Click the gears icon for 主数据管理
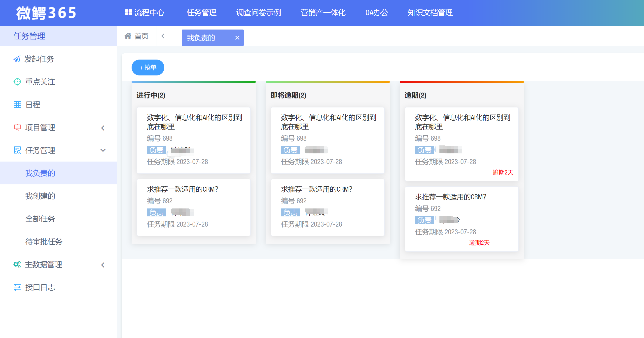644x338 pixels. (17, 264)
